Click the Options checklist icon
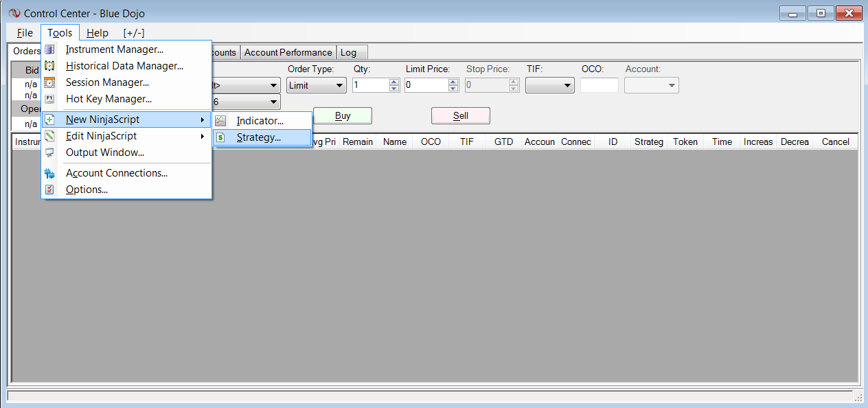868x408 pixels. (x=49, y=190)
